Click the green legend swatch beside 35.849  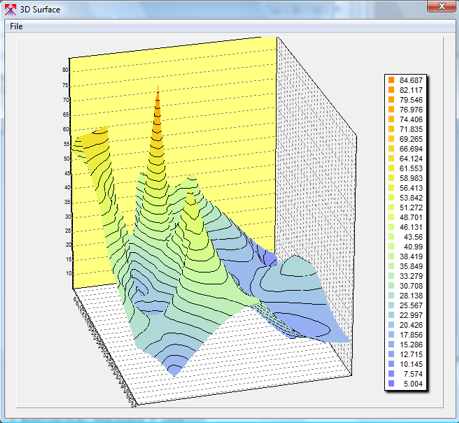coord(391,266)
